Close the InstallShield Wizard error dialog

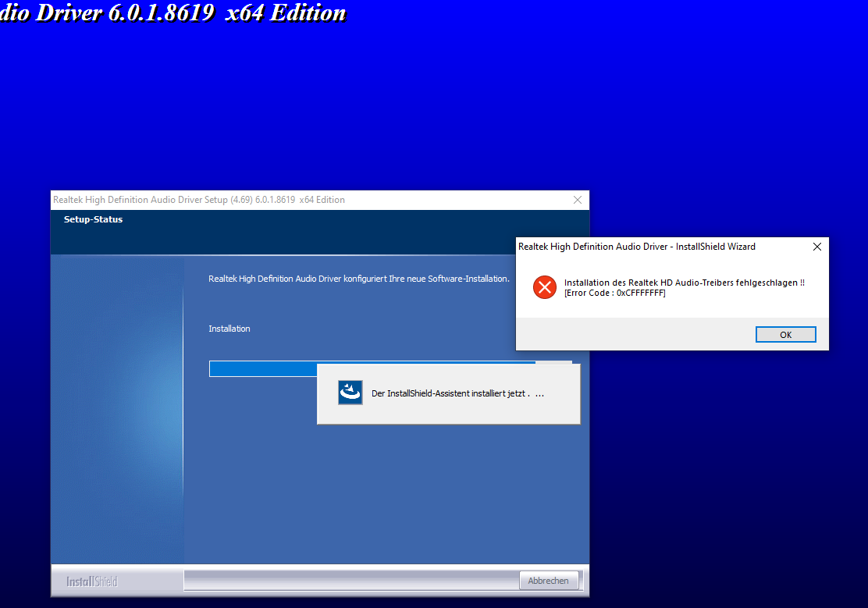point(817,247)
